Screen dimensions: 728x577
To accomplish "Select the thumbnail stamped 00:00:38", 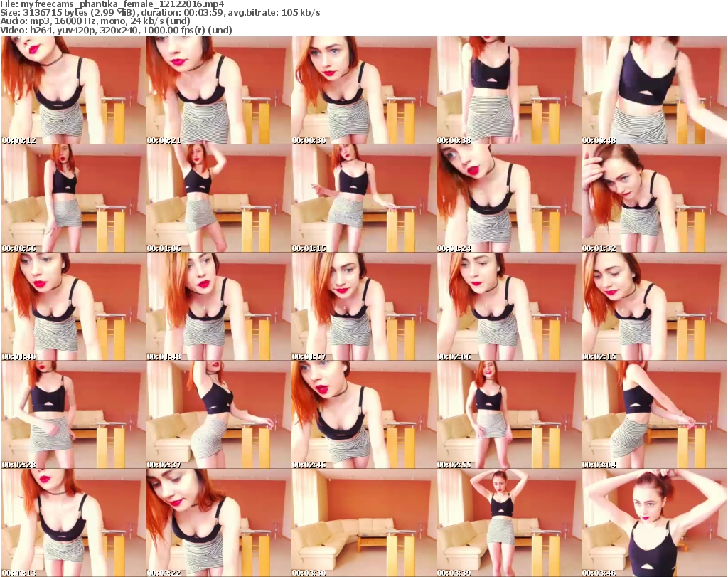I will (509, 90).
